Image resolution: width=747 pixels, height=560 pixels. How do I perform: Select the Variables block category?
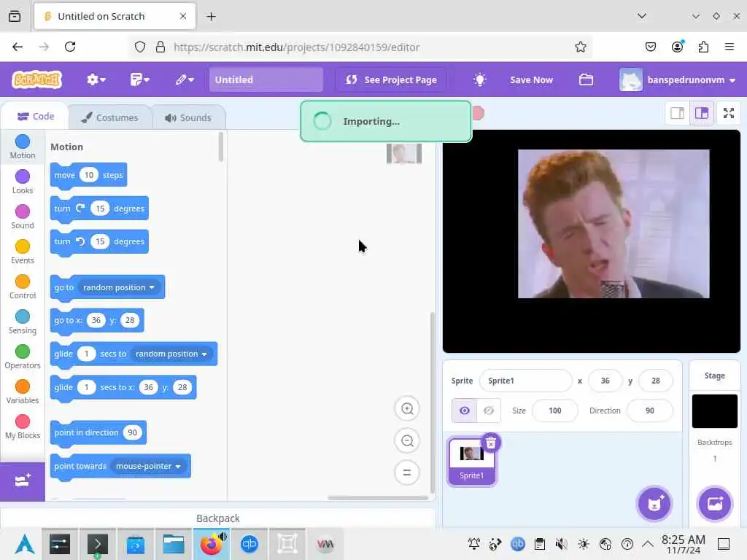pyautogui.click(x=23, y=392)
